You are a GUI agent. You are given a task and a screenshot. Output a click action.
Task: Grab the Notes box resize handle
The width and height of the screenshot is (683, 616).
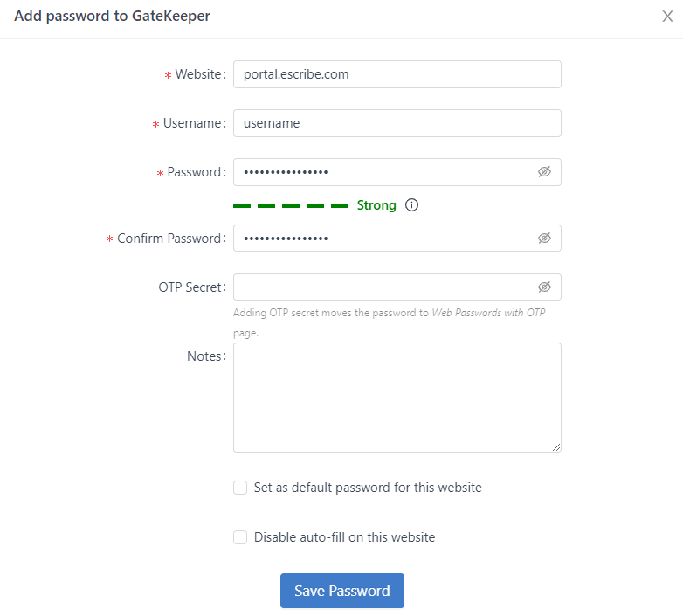[556, 447]
